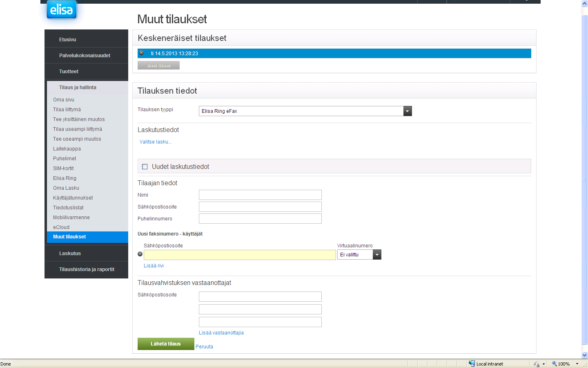Click Lisää rivi link
The image size is (588, 368).
(x=154, y=266)
